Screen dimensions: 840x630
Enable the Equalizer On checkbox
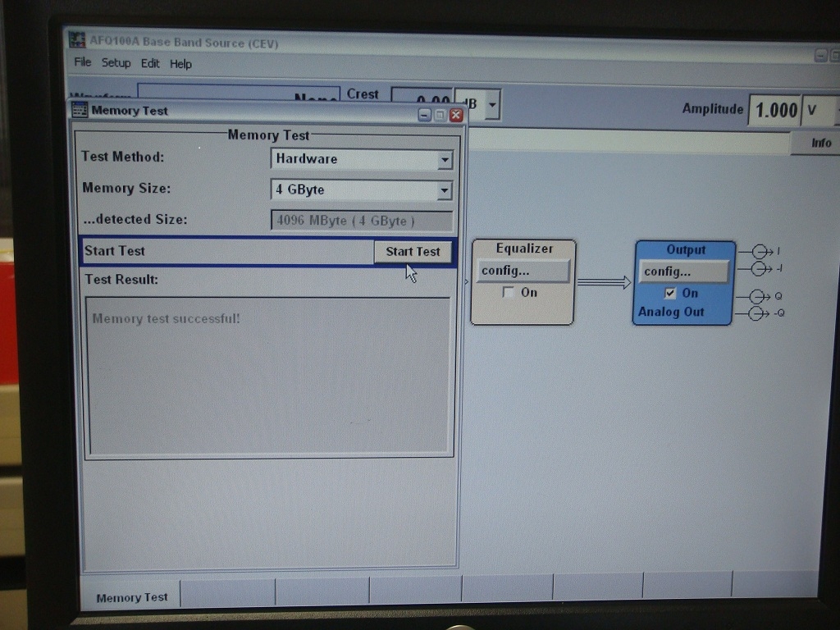coord(509,293)
